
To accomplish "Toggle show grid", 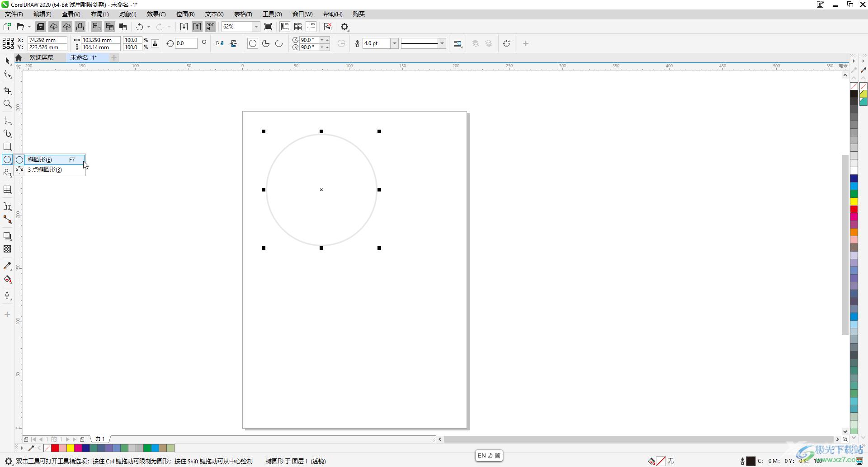I will point(298,27).
